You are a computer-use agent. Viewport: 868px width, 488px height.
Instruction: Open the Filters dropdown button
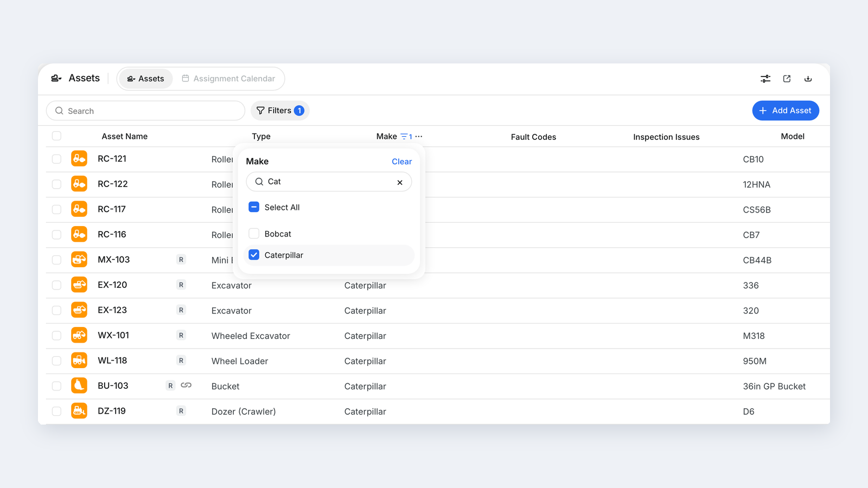pos(280,111)
